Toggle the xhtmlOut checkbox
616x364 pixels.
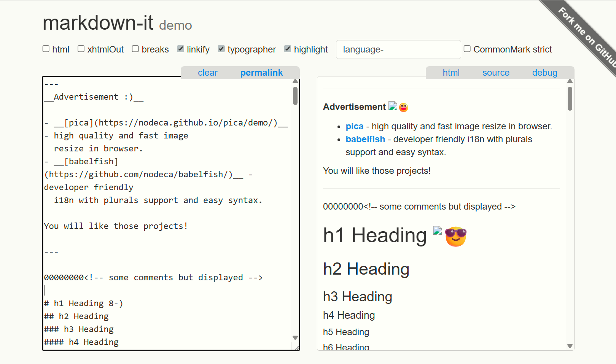pos(81,49)
